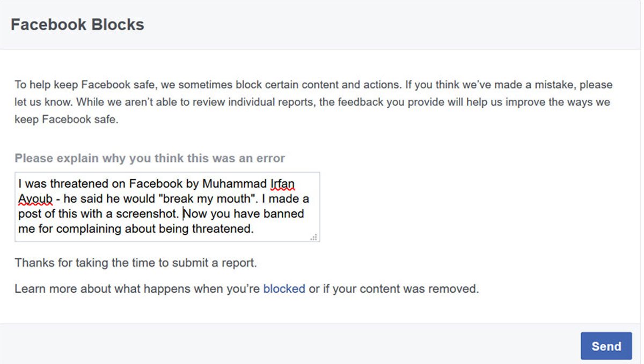Screen dimensions: 644x364
Task: Click the textarea resize grip handle
Action: [314, 236]
